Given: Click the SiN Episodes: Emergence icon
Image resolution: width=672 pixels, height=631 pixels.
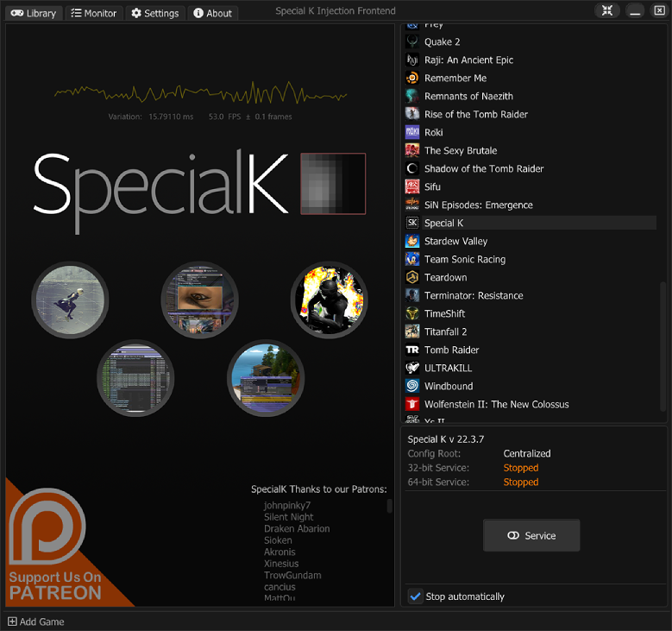Looking at the screenshot, I should point(412,205).
